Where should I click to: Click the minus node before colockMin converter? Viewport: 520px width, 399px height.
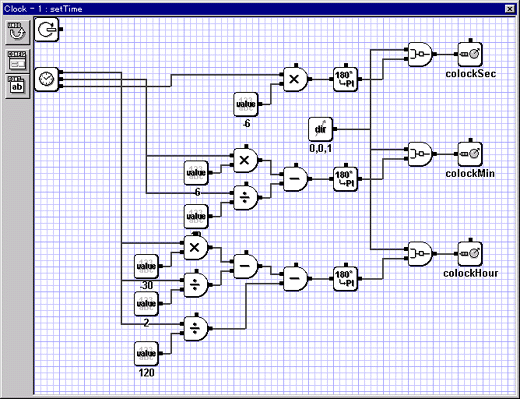coord(295,179)
